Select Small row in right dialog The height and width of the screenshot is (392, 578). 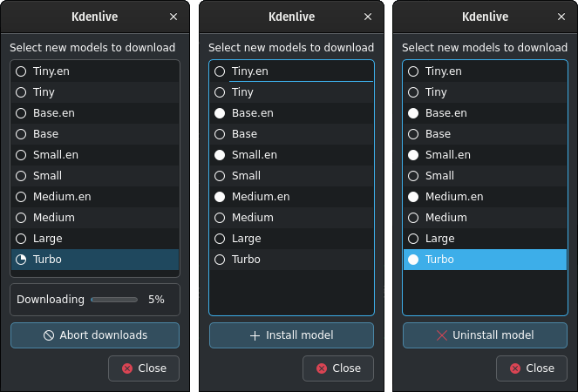click(x=485, y=176)
